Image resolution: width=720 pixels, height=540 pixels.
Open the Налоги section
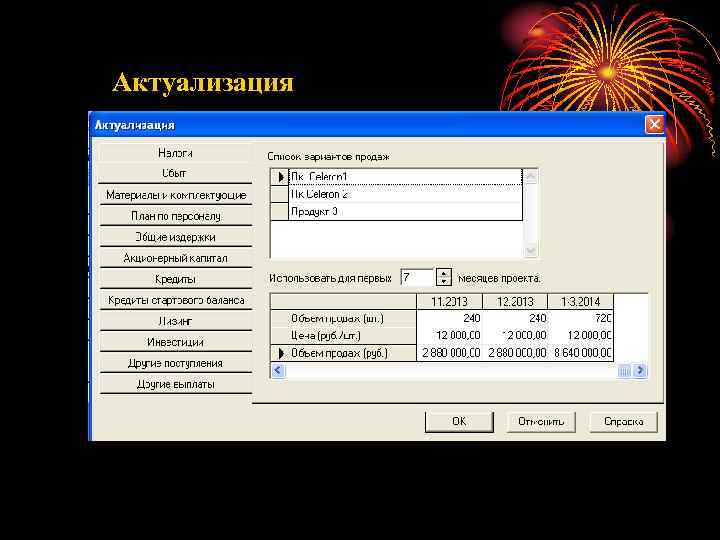point(175,152)
